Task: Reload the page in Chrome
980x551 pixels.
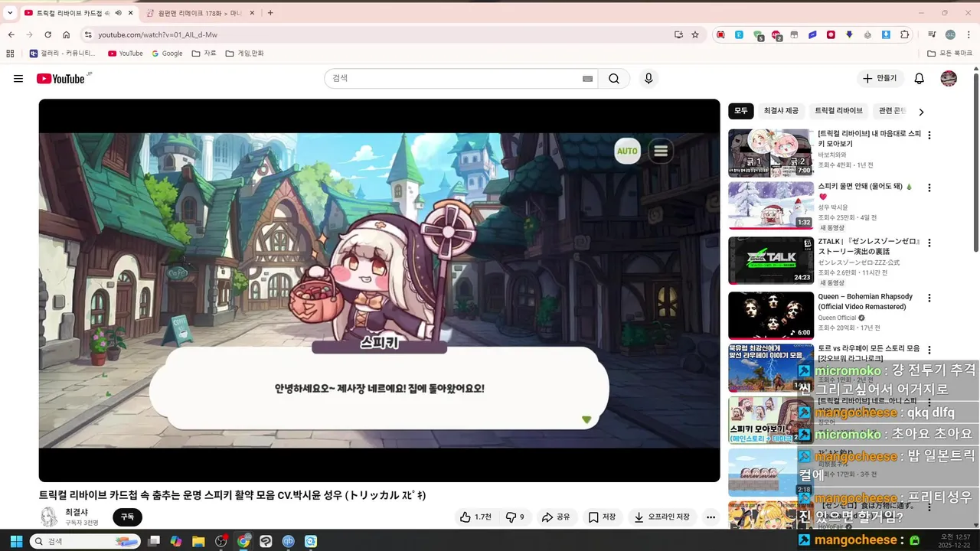Action: [47, 34]
